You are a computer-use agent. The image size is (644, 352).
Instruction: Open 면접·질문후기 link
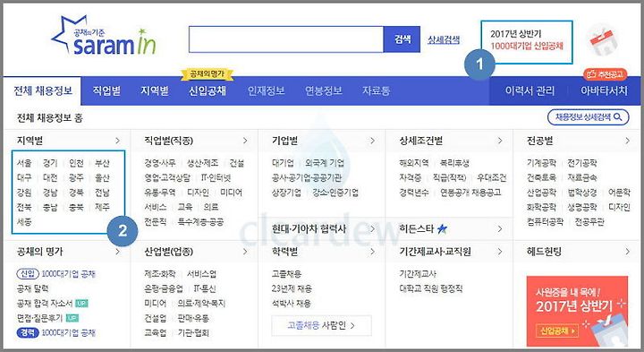pyautogui.click(x=40, y=318)
